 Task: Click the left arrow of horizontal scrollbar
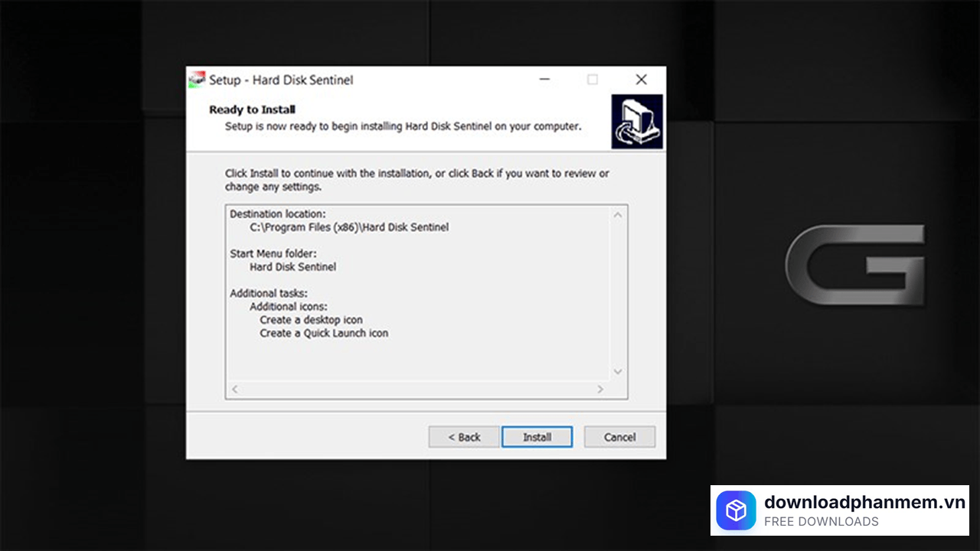(235, 390)
